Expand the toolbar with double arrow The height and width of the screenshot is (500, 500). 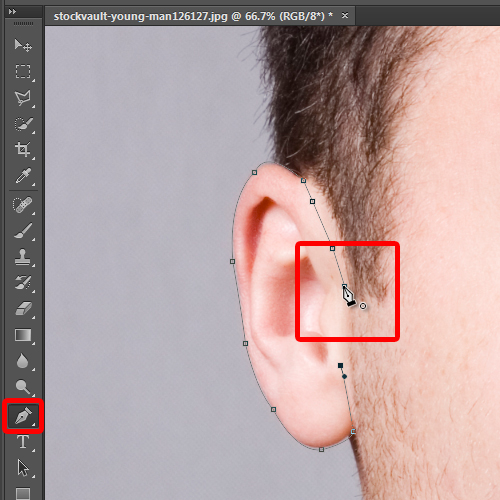[x=12, y=12]
